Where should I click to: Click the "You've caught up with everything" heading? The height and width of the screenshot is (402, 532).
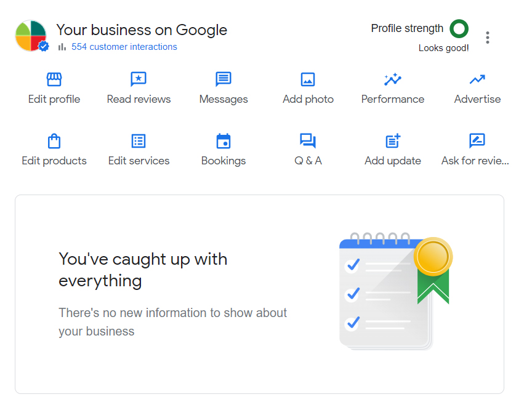coord(143,270)
